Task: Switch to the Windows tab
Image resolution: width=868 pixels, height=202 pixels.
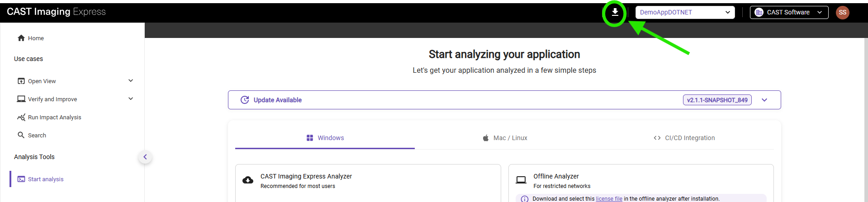Action: [x=325, y=138]
